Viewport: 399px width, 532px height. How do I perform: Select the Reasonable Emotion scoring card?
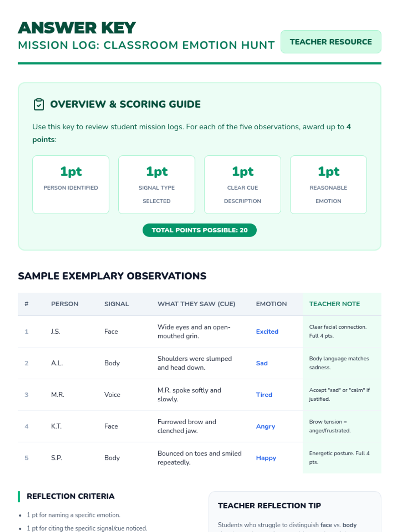tap(328, 185)
